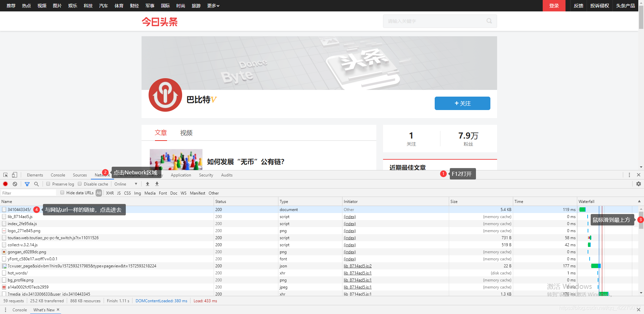Open the drawer three-dot menu
The width and height of the screenshot is (644, 314).
[x=5, y=310]
